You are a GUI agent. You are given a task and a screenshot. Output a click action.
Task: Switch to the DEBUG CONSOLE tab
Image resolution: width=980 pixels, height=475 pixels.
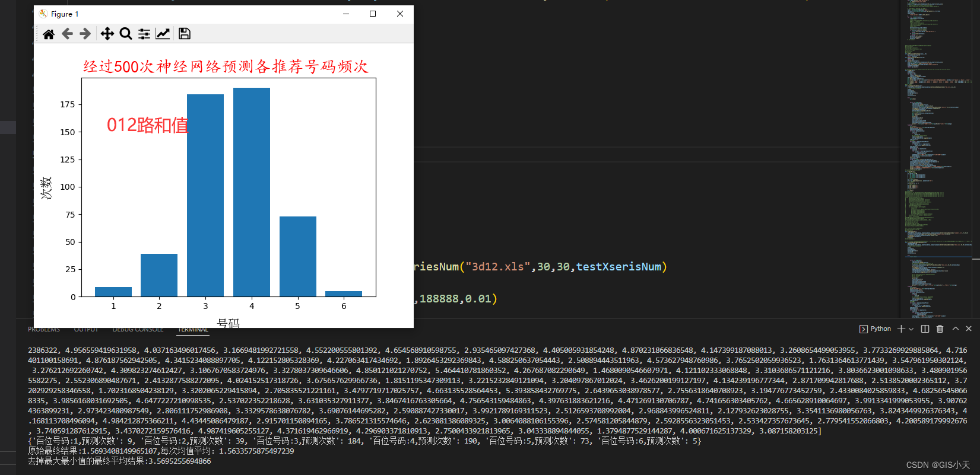138,329
